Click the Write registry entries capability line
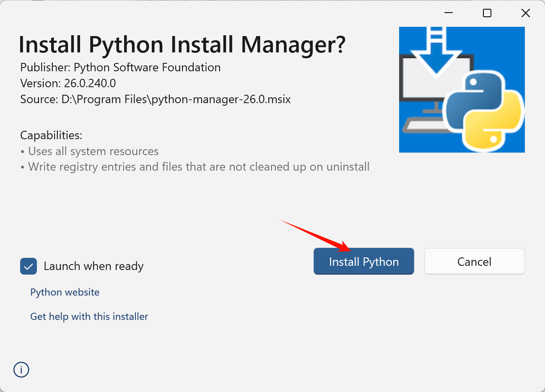545x392 pixels. click(x=195, y=167)
